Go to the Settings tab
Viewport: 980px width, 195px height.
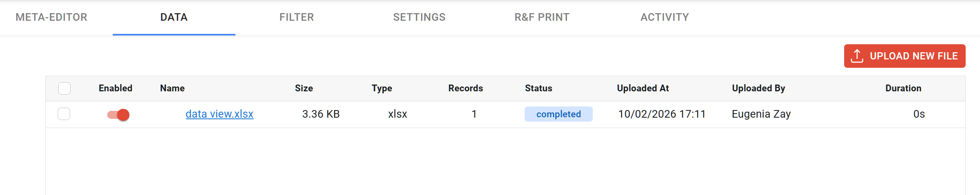point(419,17)
